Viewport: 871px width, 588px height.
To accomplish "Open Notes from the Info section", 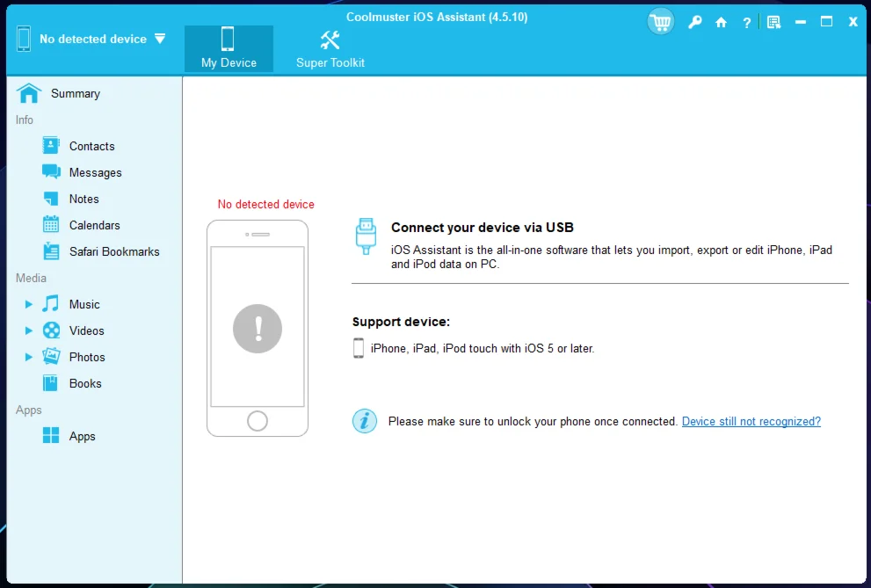I will (x=83, y=199).
